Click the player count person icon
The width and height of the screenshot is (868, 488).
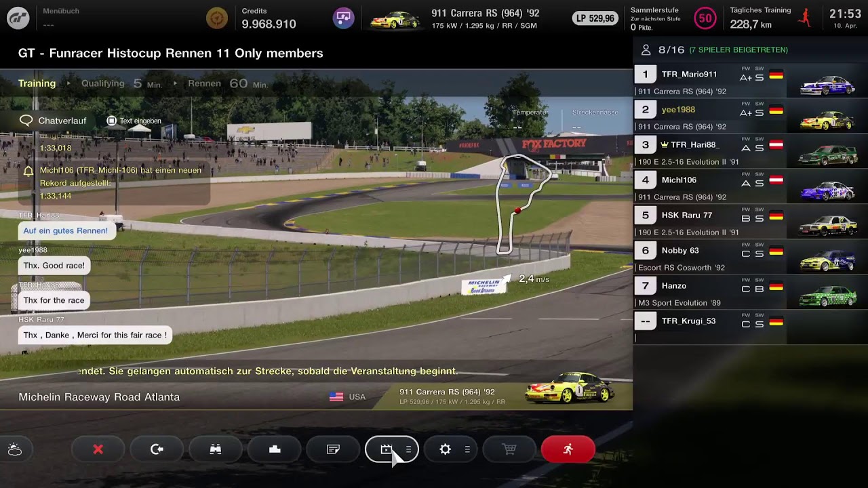(646, 50)
